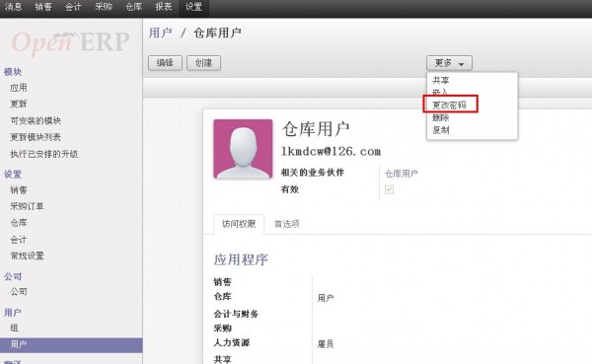The height and width of the screenshot is (364, 592).
Task: Open 执行已安排的升级 in the sidebar
Action: (43, 154)
